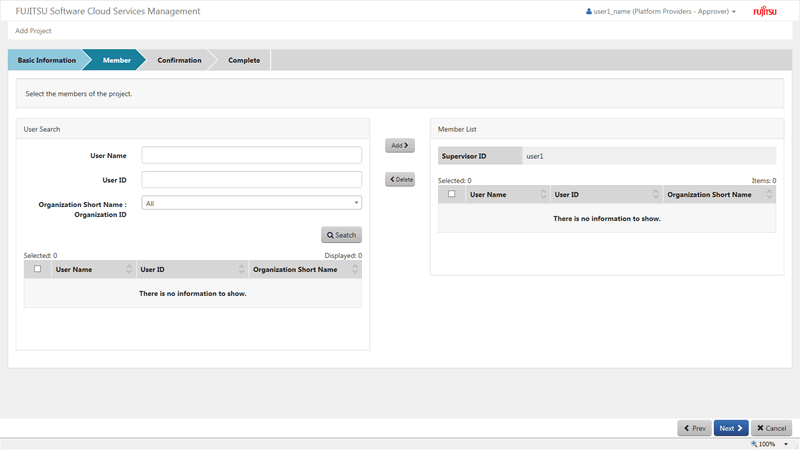800x450 pixels.
Task: Select the Member step tab
Action: 116,60
